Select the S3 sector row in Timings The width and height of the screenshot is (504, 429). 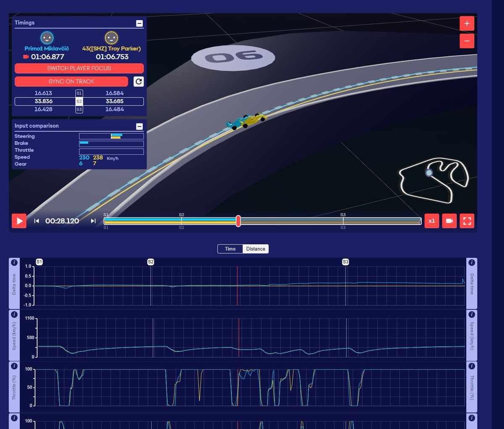point(79,109)
